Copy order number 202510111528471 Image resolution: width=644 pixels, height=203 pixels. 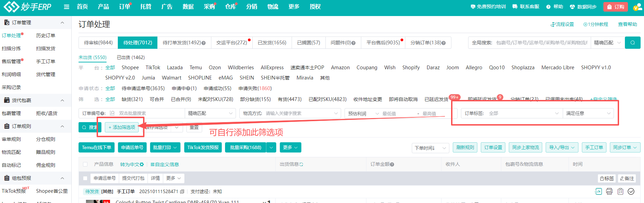[x=182, y=192]
